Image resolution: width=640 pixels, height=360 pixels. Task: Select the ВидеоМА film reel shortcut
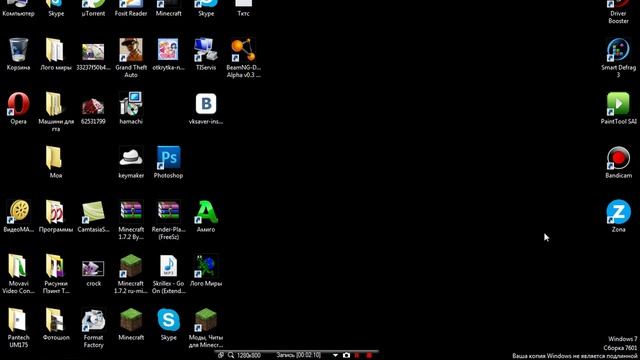18,211
